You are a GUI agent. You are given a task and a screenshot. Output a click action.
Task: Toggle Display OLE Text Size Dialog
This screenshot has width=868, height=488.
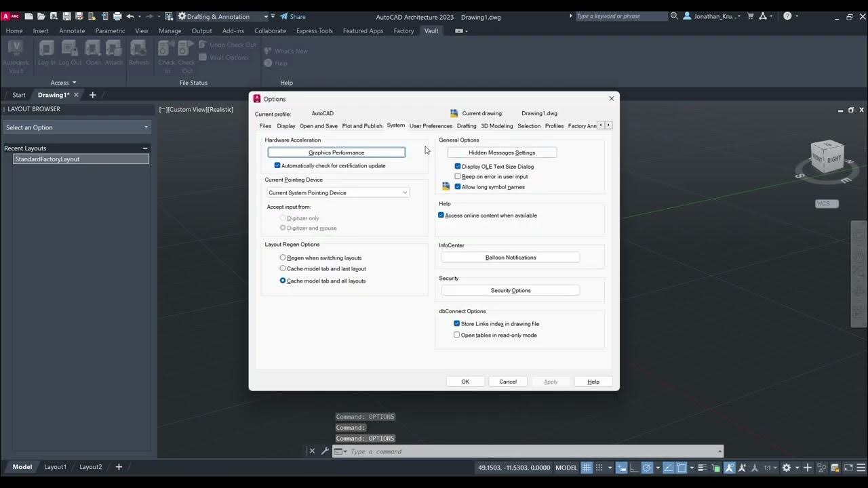tap(458, 166)
